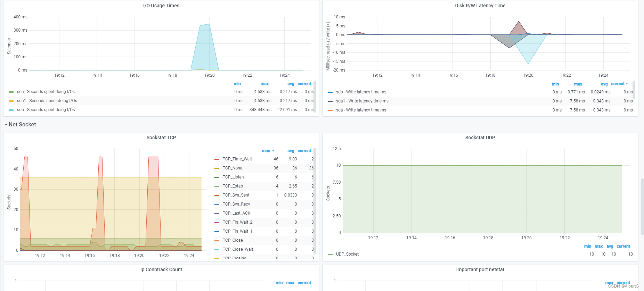
Task: Toggle sdb - Write latency time ms series
Action: (361, 92)
